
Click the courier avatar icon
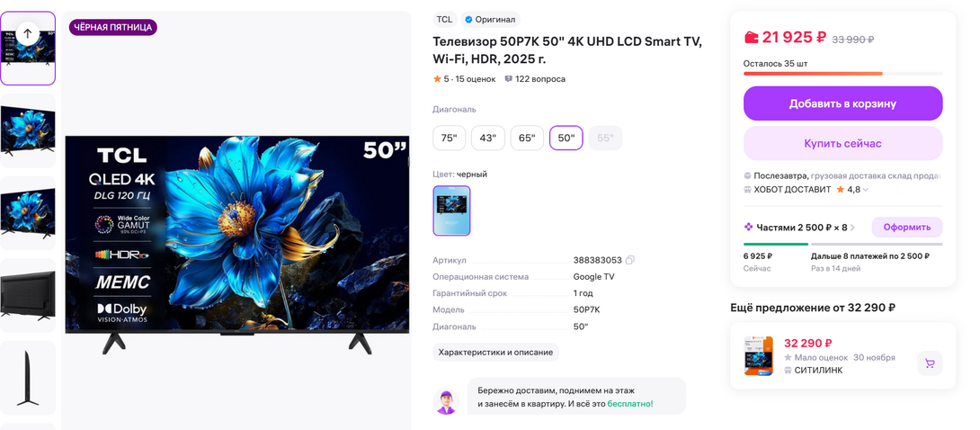(446, 402)
